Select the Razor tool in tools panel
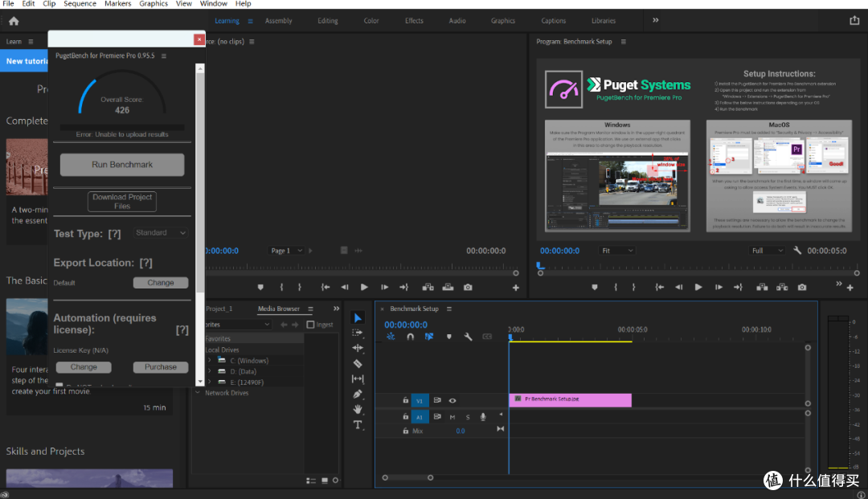 (x=358, y=363)
